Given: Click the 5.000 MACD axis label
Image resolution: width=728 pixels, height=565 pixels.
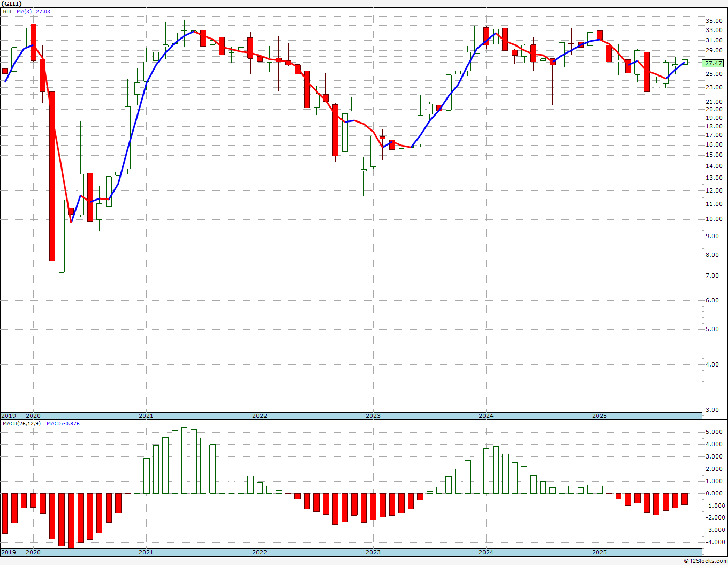Looking at the screenshot, I should pos(715,432).
